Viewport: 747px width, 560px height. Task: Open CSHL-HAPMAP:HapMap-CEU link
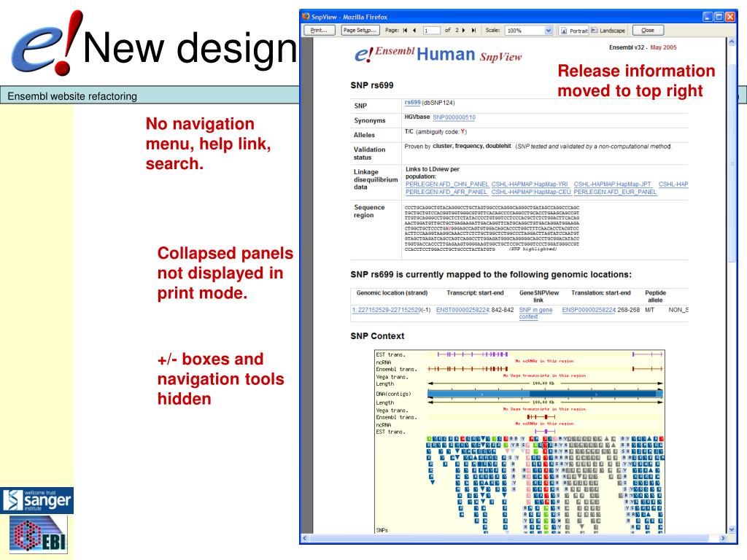(531, 192)
